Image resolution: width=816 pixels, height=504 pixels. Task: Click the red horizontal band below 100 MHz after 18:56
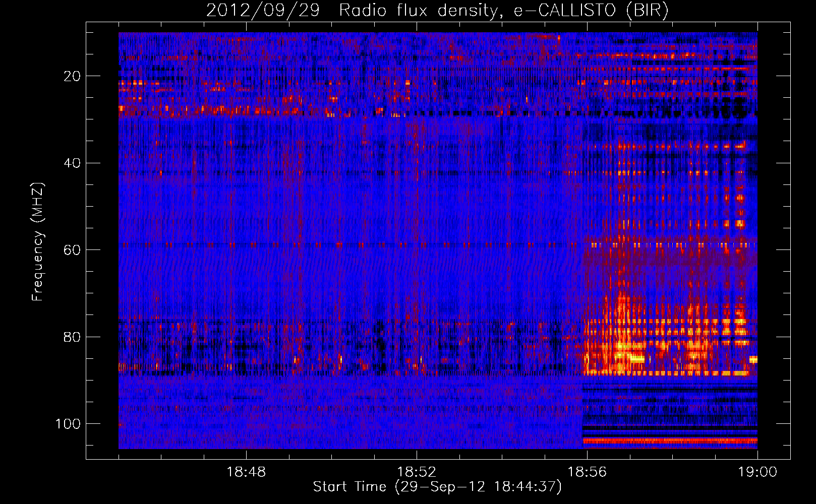coord(670,440)
